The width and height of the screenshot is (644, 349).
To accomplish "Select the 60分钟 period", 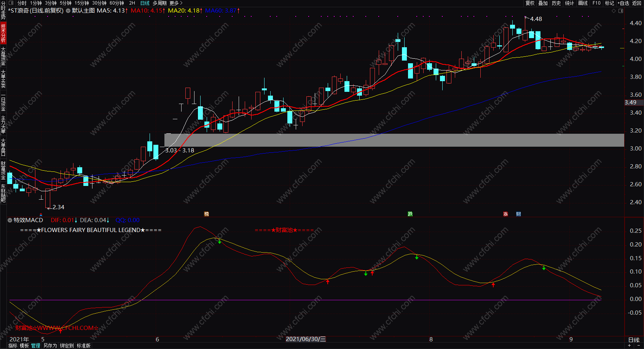I will point(117,3).
